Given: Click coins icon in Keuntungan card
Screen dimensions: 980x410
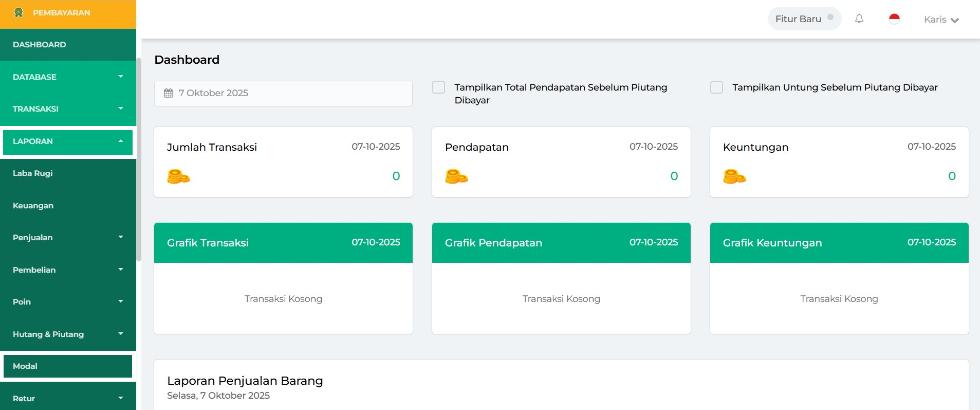Looking at the screenshot, I should (734, 176).
